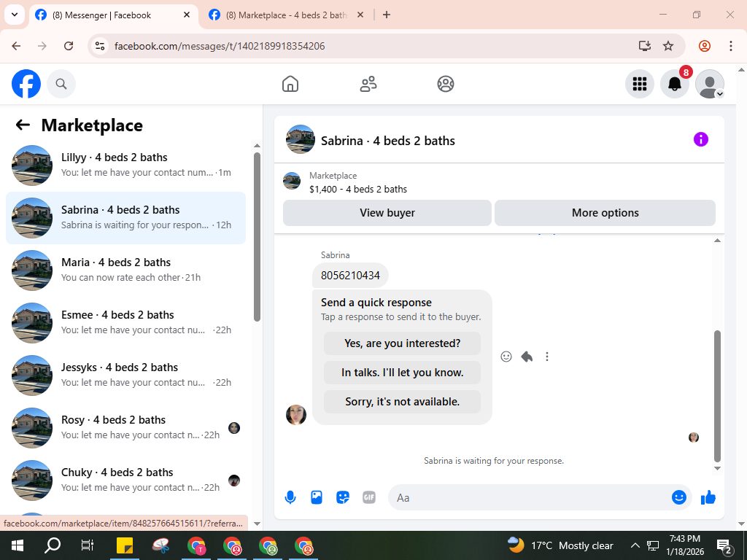The width and height of the screenshot is (747, 560).
Task: Open Windows Start menu
Action: click(x=18, y=545)
